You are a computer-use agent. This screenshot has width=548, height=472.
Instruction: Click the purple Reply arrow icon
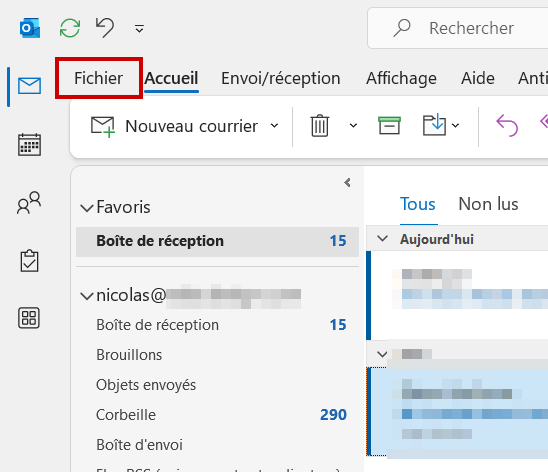(x=507, y=125)
